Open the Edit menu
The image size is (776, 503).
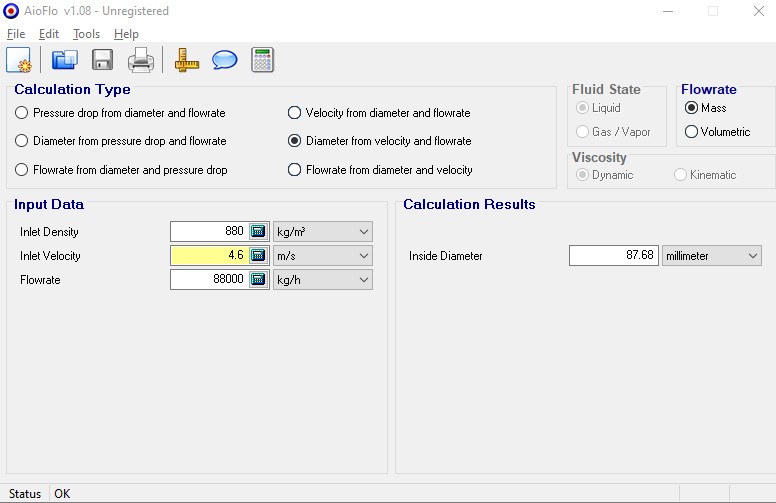[x=49, y=34]
